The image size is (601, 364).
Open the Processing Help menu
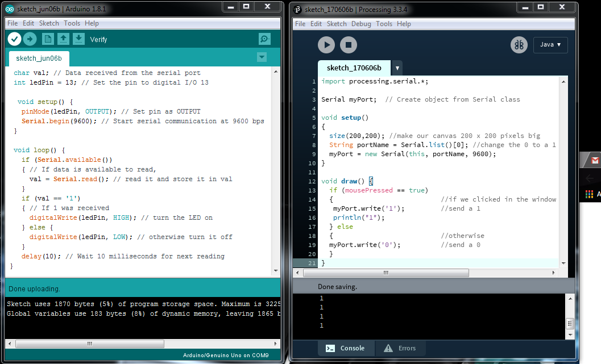[404, 24]
